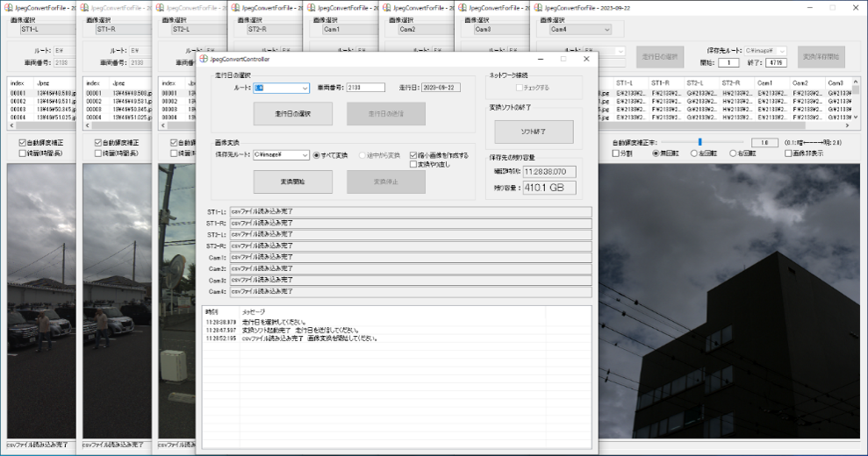Click the 開始 field in Cam4 window
Image resolution: width=868 pixels, height=456 pixels.
(x=728, y=62)
